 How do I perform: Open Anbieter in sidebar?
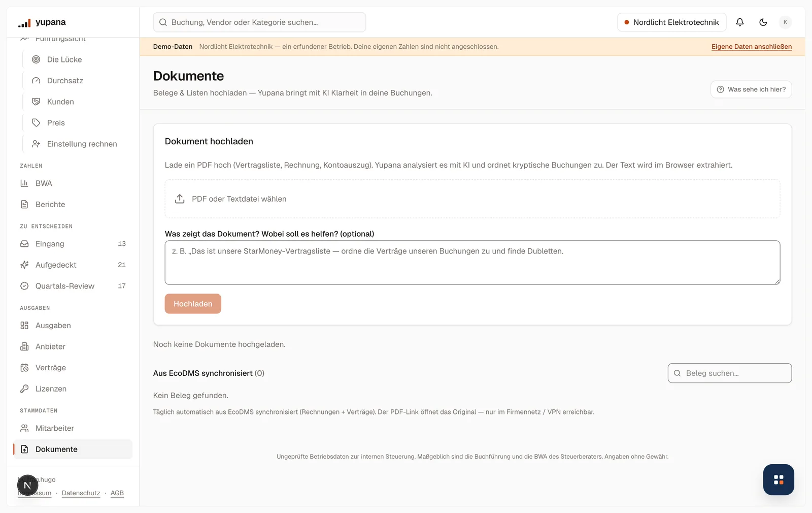pyautogui.click(x=73, y=346)
